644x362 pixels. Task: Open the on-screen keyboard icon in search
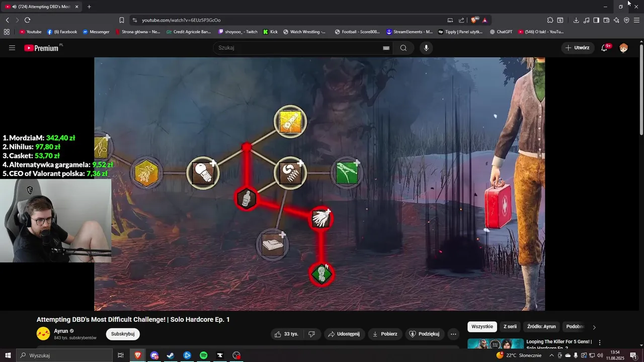pos(386,48)
